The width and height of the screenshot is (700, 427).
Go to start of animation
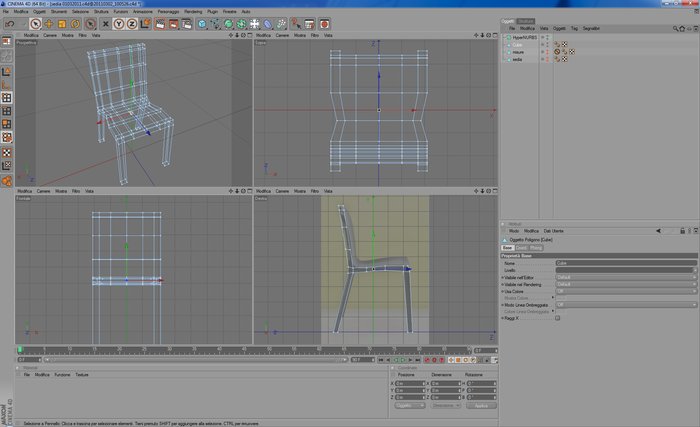pyautogui.click(x=380, y=360)
